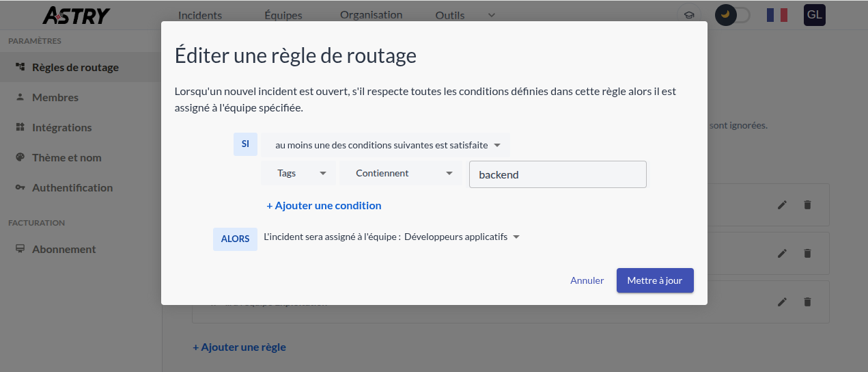This screenshot has height=372, width=868.
Task: Edit the third rule with pencil icon
Action: coord(783,302)
